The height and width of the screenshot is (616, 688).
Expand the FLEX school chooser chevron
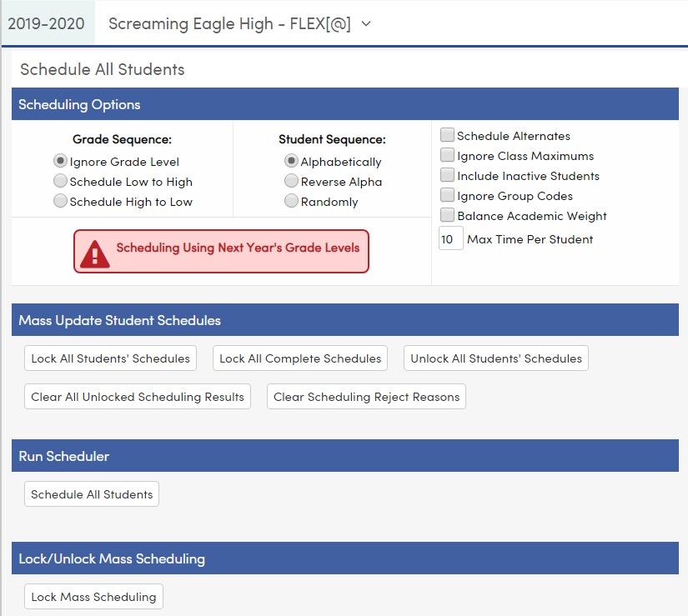point(365,24)
